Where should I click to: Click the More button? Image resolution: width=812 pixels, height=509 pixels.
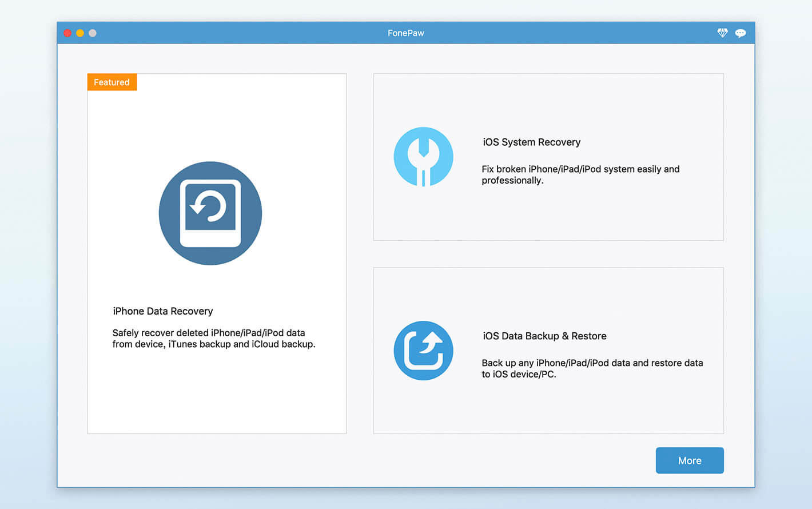[690, 460]
